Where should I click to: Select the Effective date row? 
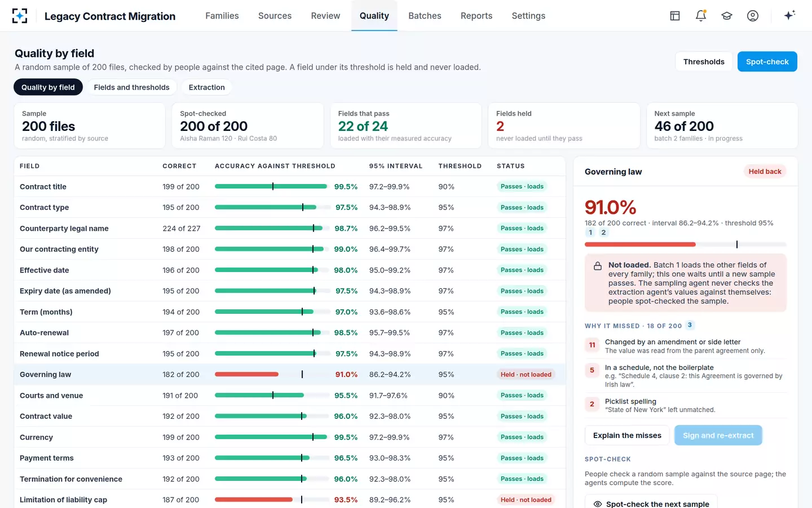(x=290, y=270)
